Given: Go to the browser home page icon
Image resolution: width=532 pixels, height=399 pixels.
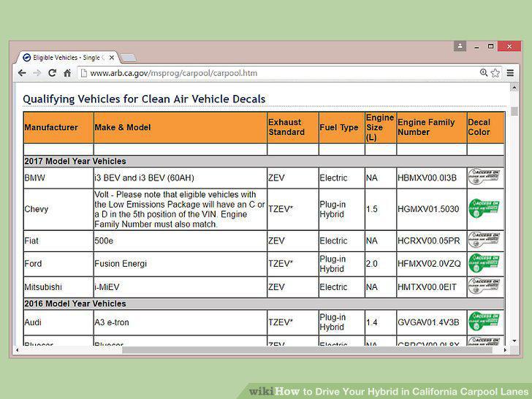Looking at the screenshot, I should point(67,73).
